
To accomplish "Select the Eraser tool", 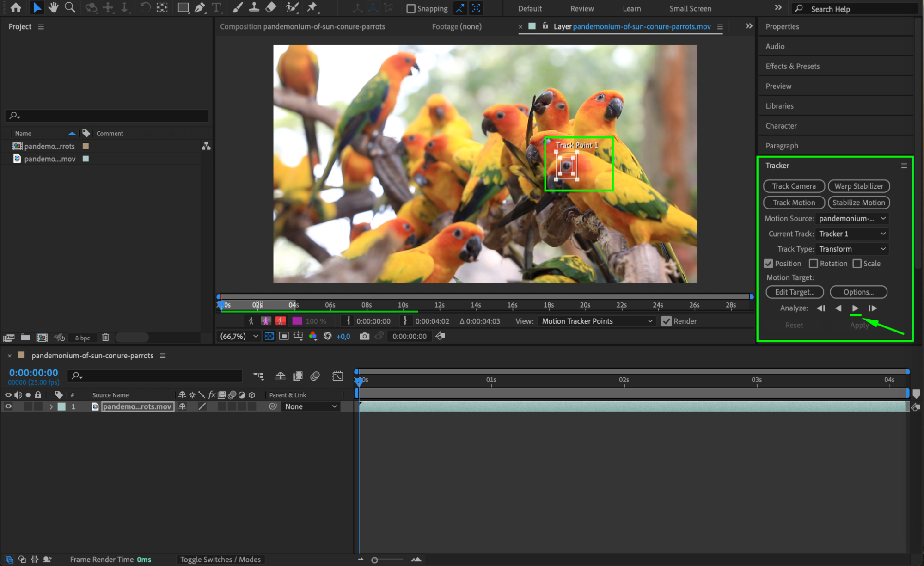I will 270,8.
